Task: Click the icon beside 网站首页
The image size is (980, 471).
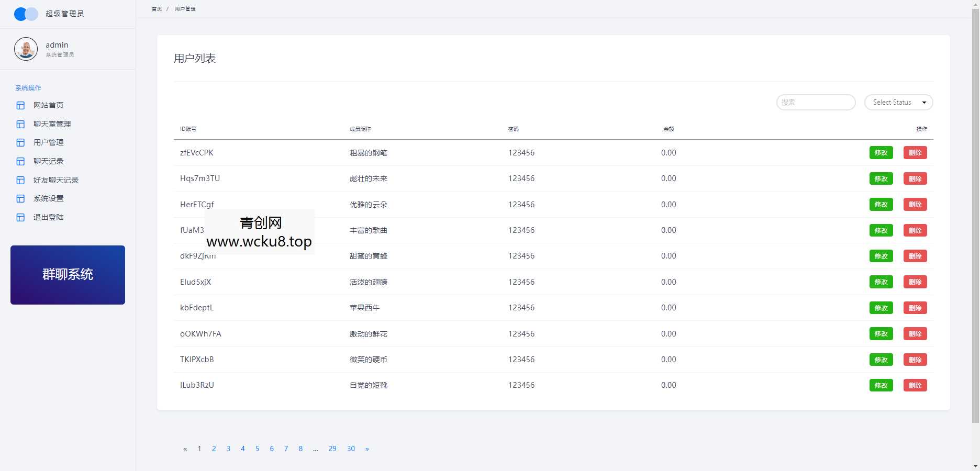Action: click(x=20, y=105)
